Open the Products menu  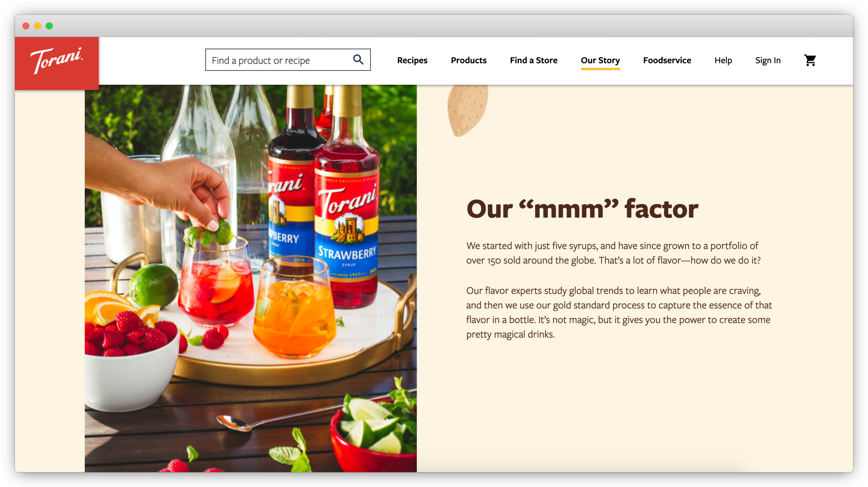tap(468, 60)
